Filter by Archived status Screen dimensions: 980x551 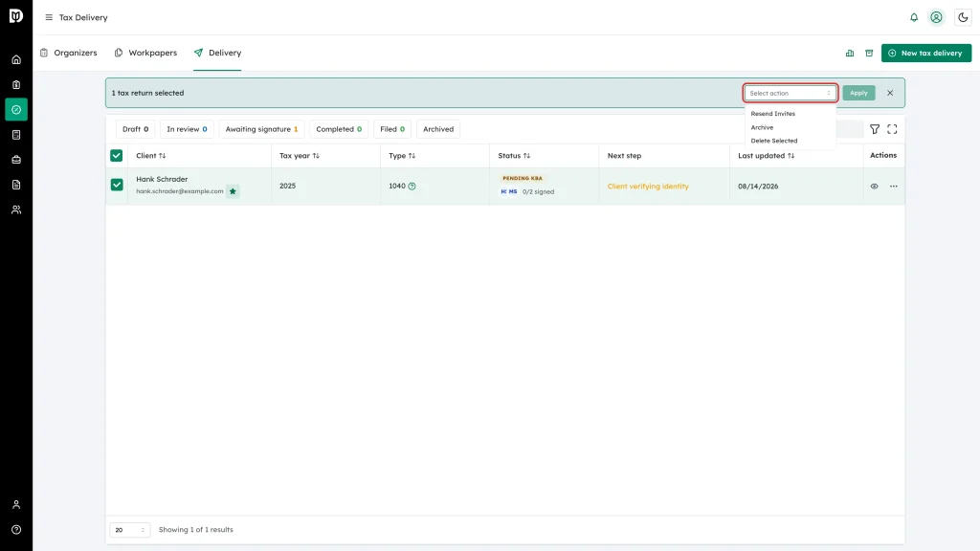point(438,129)
